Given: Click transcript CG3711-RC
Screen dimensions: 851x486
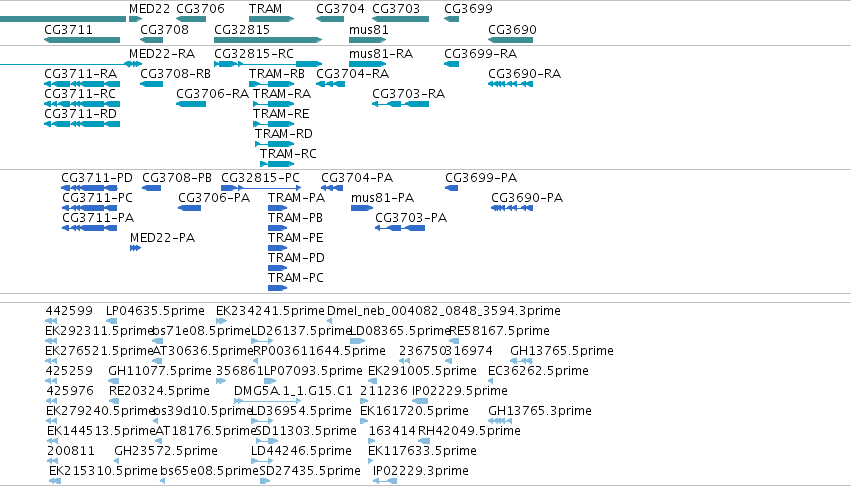Looking at the screenshot, I should click(x=80, y=94).
